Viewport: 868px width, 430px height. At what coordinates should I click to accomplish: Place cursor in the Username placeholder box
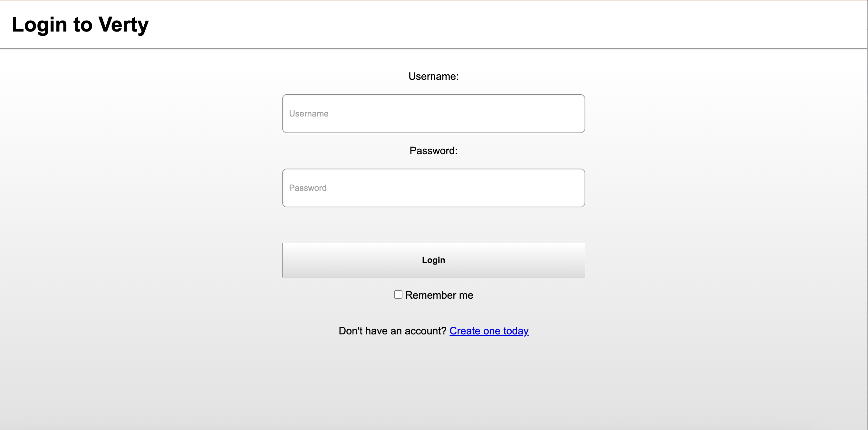point(433,114)
